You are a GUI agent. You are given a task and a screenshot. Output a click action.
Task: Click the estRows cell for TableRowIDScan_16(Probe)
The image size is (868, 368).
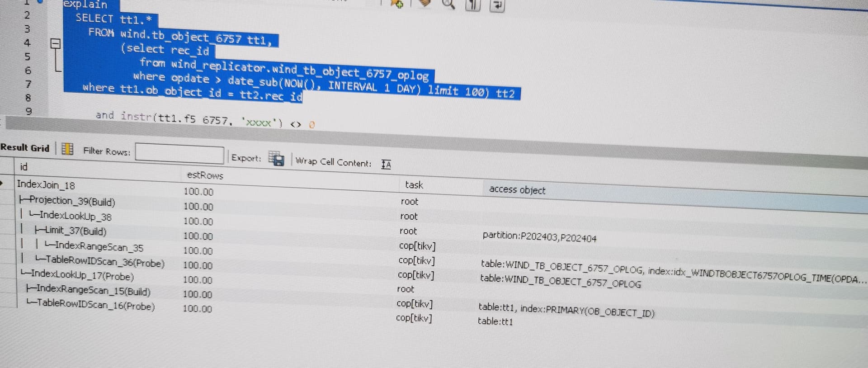click(197, 309)
